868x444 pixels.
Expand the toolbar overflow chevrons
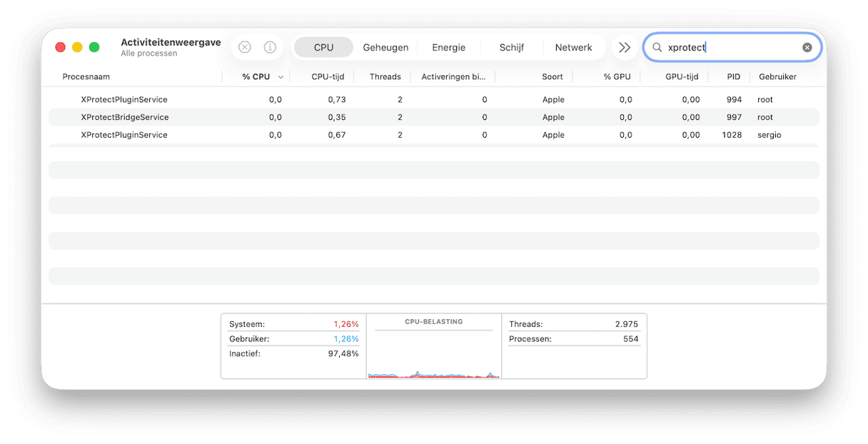pos(625,47)
